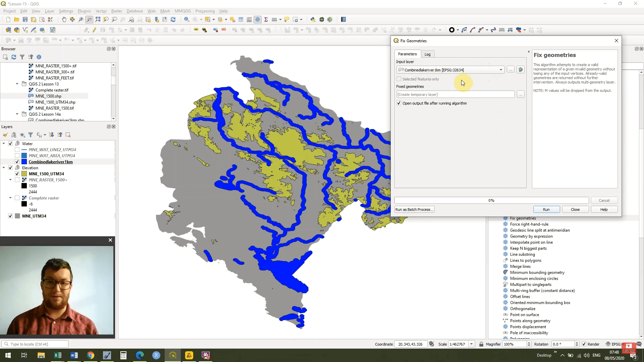This screenshot has width=644, height=362.
Task: Collapse the Complete raster layer legend
Action: (x=10, y=198)
